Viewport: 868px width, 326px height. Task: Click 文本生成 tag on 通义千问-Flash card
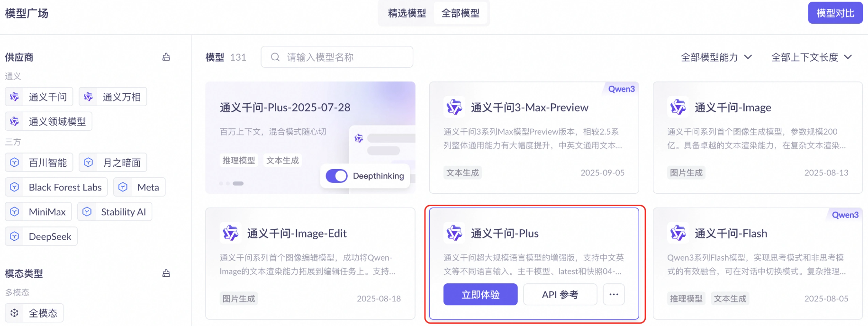pyautogui.click(x=730, y=299)
